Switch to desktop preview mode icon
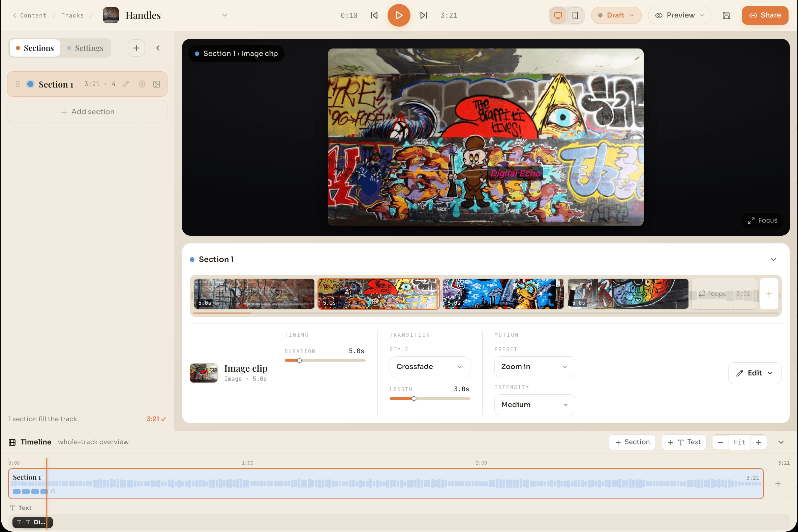 pyautogui.click(x=558, y=15)
